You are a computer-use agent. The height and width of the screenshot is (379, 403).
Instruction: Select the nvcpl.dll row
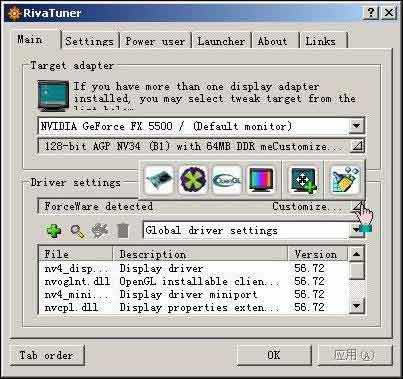point(193,307)
